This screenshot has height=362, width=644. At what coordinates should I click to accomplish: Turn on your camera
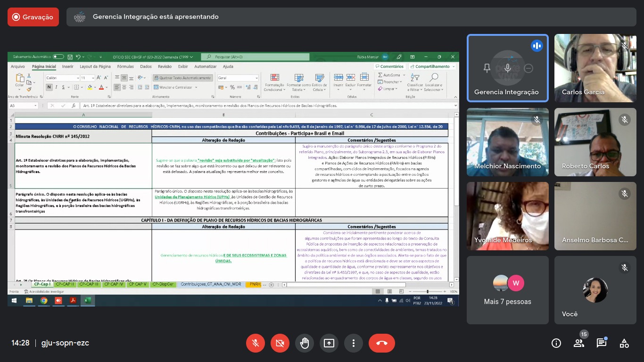click(x=280, y=343)
